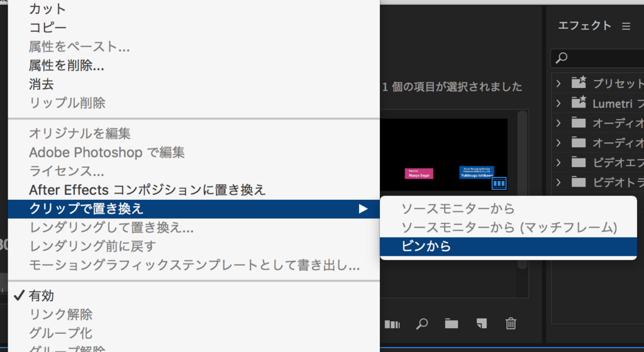This screenshot has width=644, height=352.
Task: Expand the プリセット folder chevron
Action: click(558, 83)
